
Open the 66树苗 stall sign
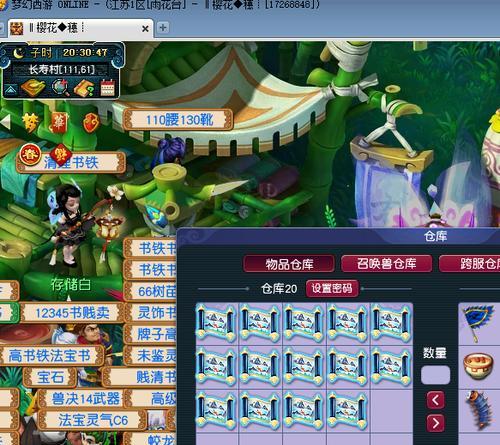[150, 291]
